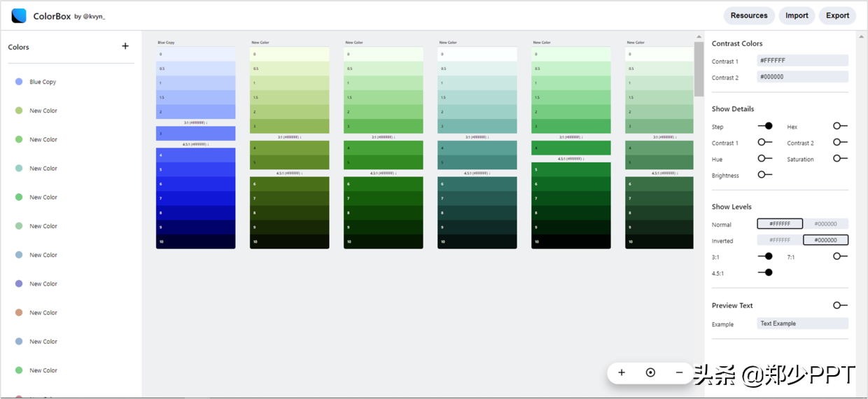Click the Export button
868x399 pixels.
click(837, 15)
